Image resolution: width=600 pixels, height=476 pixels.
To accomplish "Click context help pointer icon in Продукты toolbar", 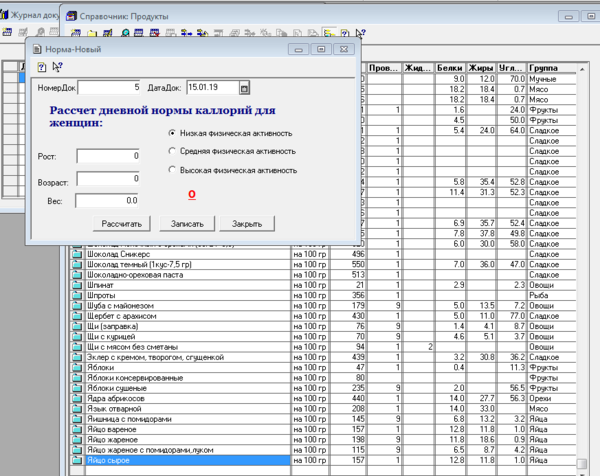I will [x=360, y=33].
